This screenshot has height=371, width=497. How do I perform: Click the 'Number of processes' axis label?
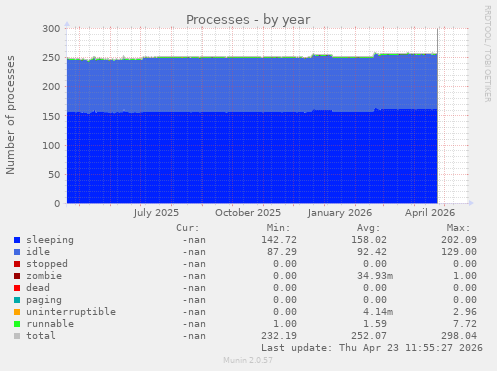(x=10, y=115)
